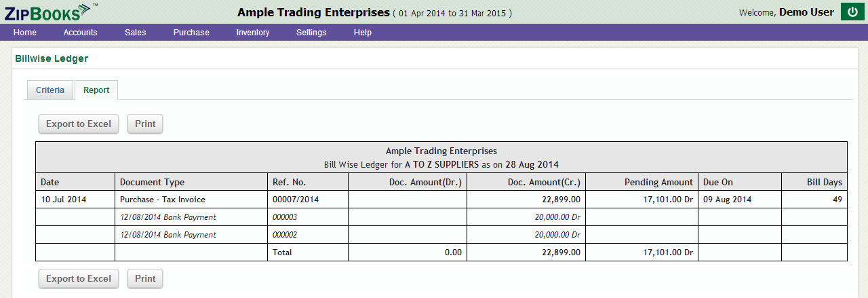Screen dimensions: 868x298
Task: Click the green power logout icon
Action: pos(852,12)
